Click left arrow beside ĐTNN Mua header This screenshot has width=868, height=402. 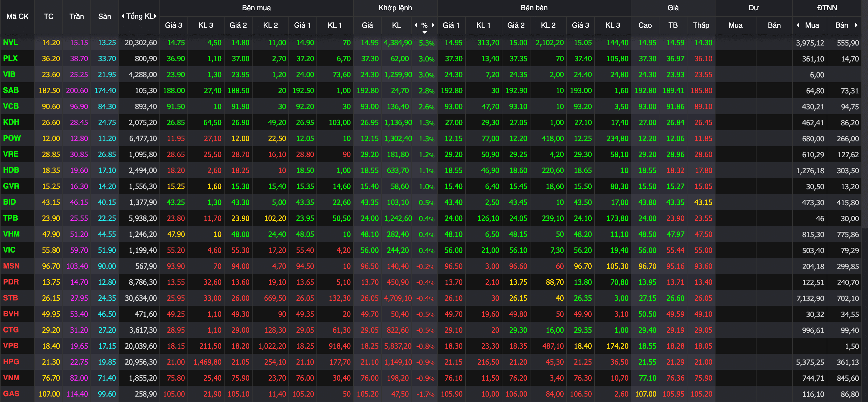[798, 25]
